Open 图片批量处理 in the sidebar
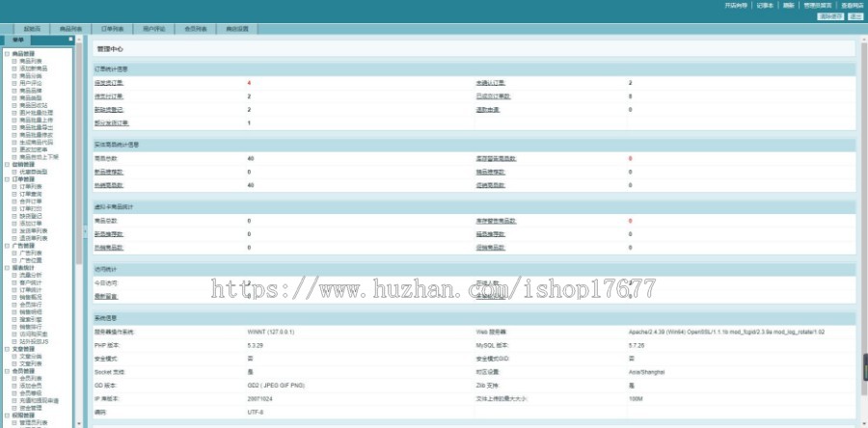The image size is (868, 428). (37, 113)
